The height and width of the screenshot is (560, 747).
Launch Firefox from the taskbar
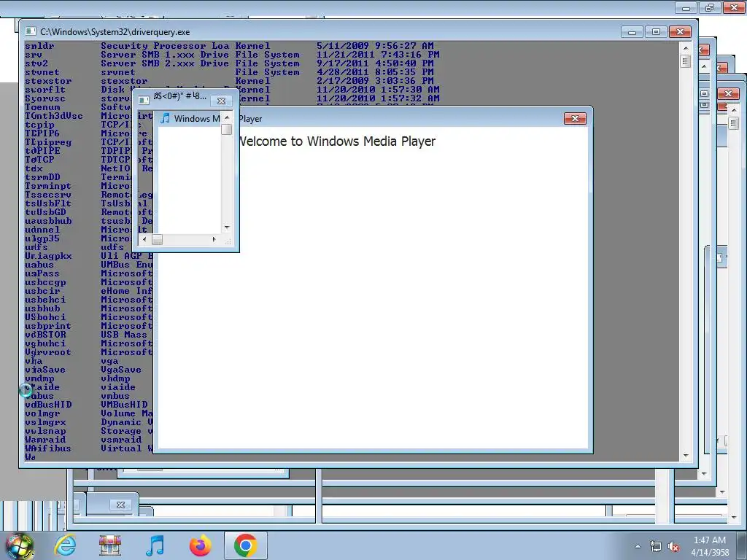200,545
